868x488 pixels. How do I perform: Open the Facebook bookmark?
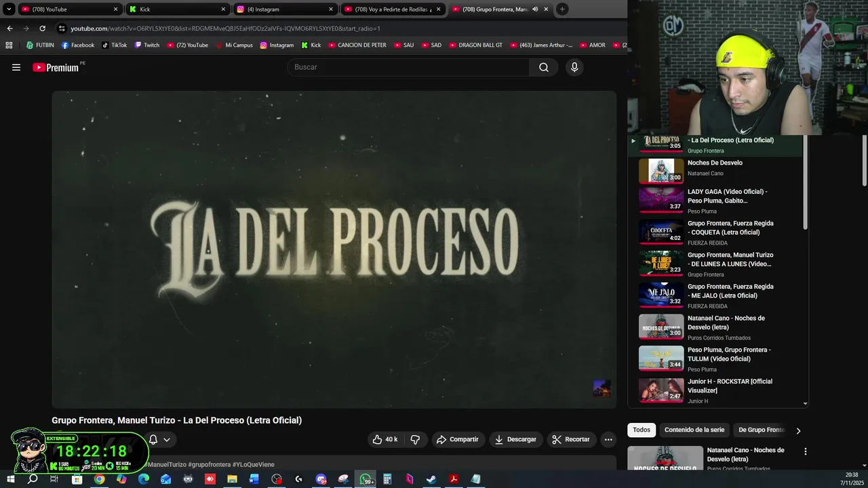(x=78, y=45)
